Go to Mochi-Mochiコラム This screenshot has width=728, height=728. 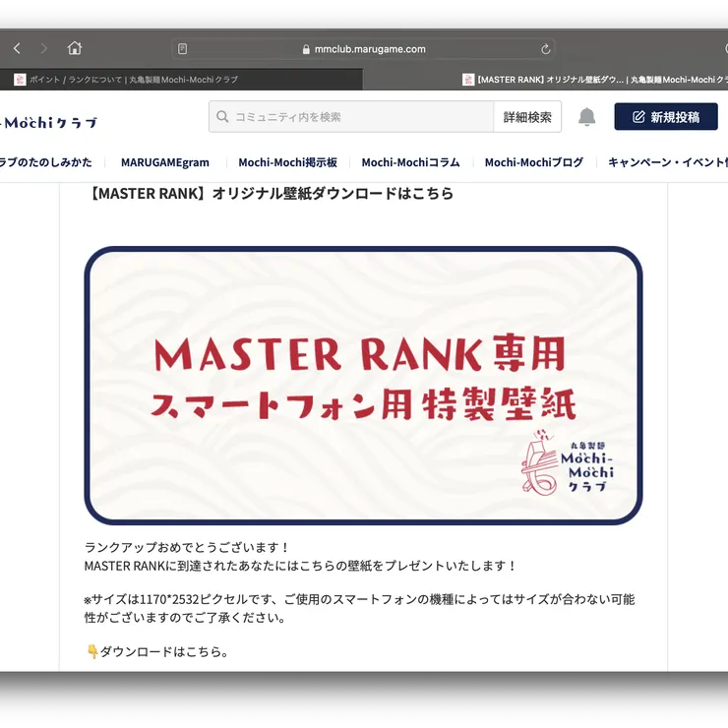click(410, 162)
